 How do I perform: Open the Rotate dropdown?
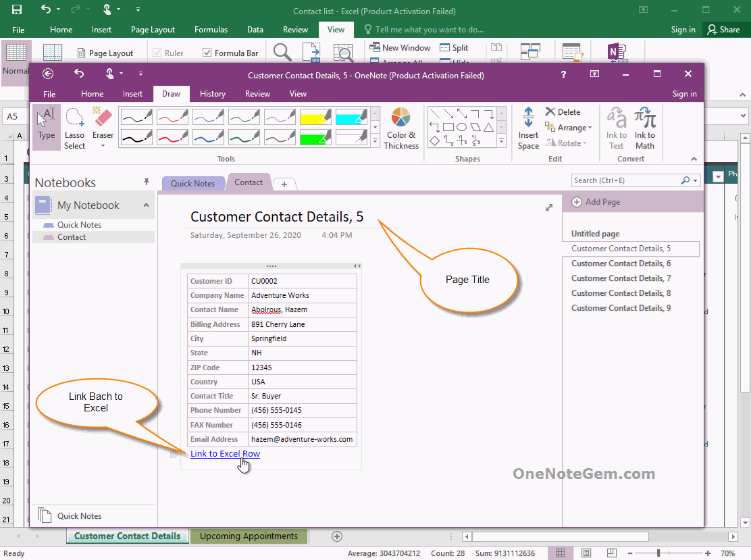pyautogui.click(x=568, y=143)
